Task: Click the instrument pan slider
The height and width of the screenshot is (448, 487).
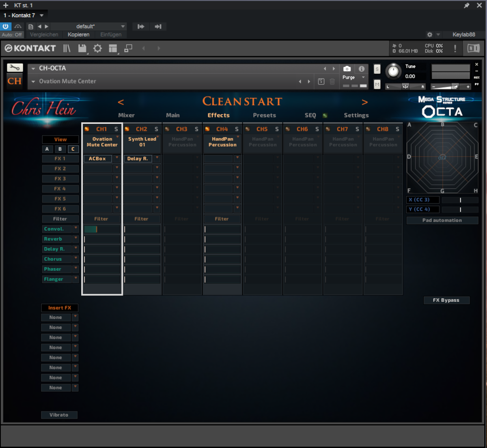Action: click(x=405, y=86)
